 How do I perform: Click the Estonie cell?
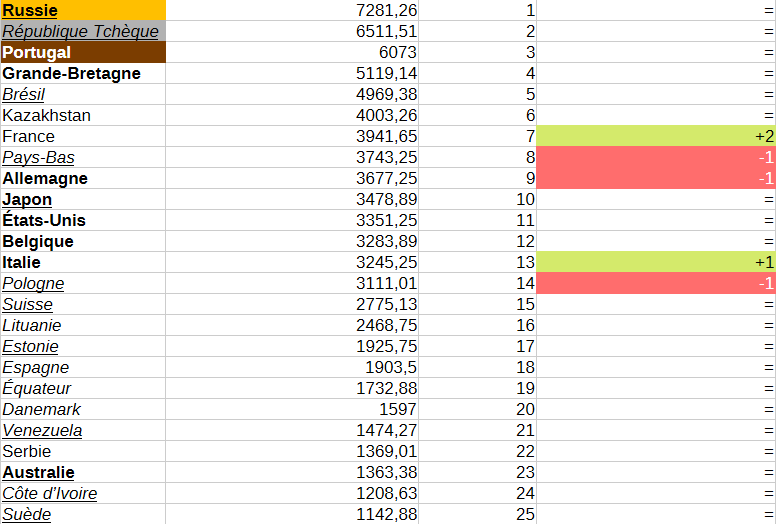click(x=83, y=346)
